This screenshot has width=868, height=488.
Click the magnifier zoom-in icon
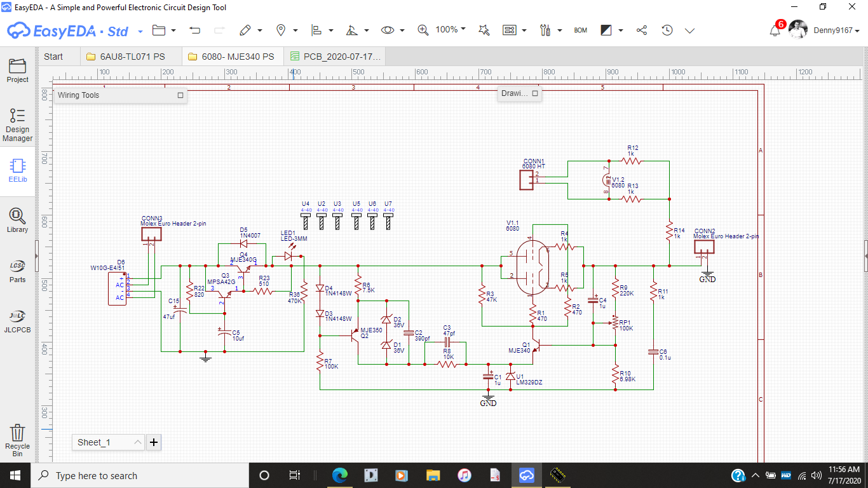pyautogui.click(x=423, y=30)
